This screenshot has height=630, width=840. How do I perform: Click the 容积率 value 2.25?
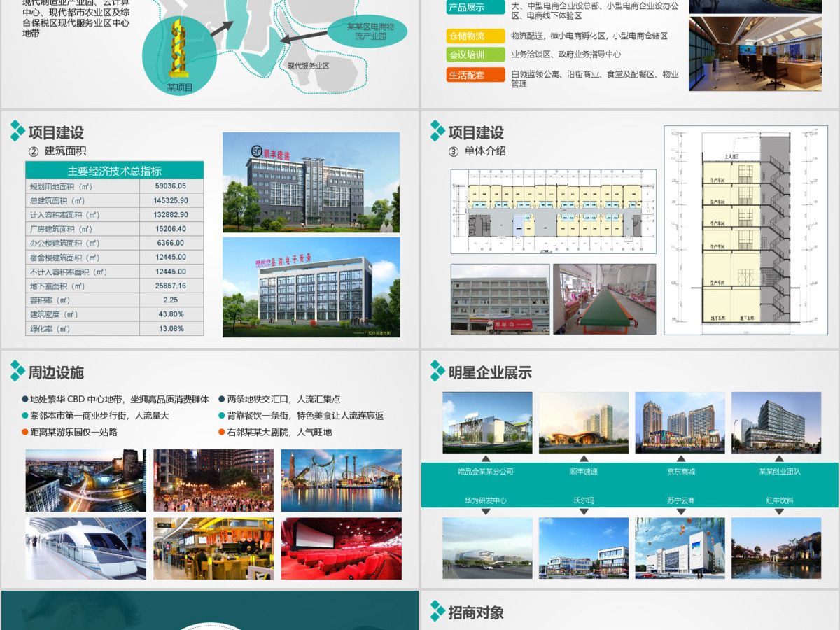pyautogui.click(x=171, y=300)
